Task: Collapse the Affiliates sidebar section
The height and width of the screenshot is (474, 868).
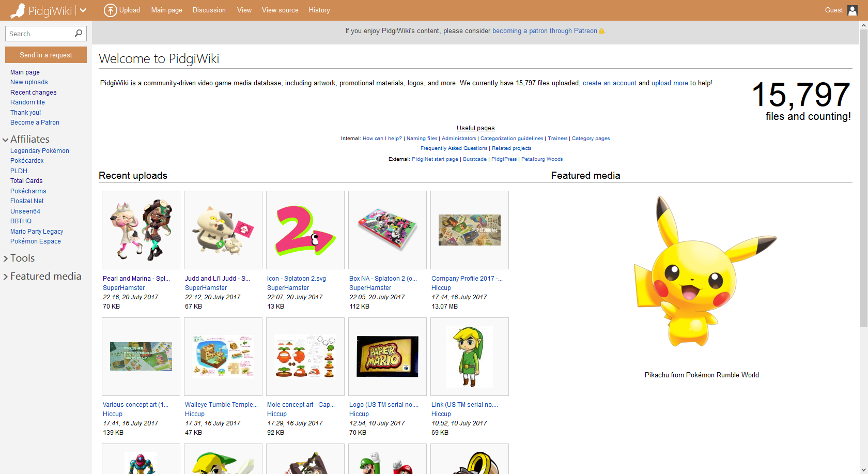Action: click(x=6, y=140)
